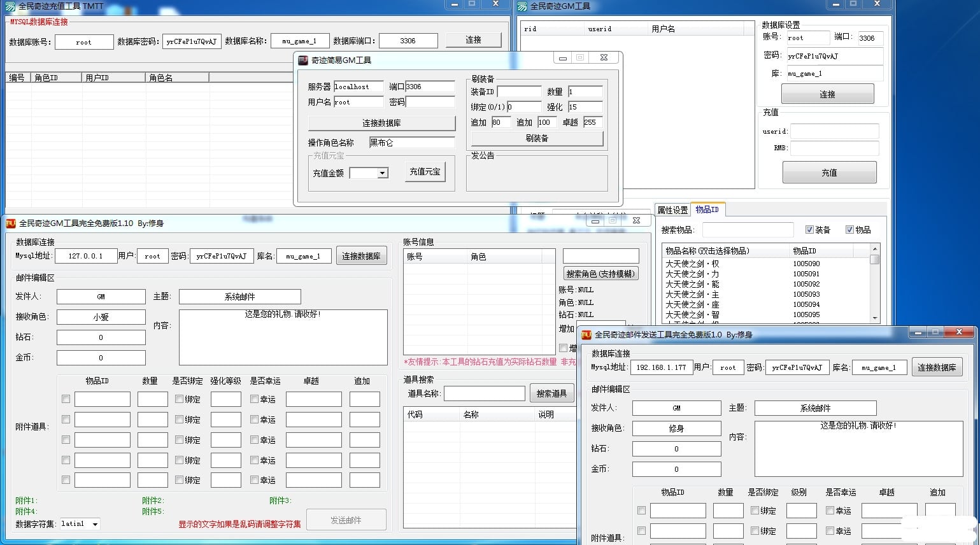Click 物品名称(双击选择物品) column header
The width and height of the screenshot is (980, 545).
click(x=726, y=251)
